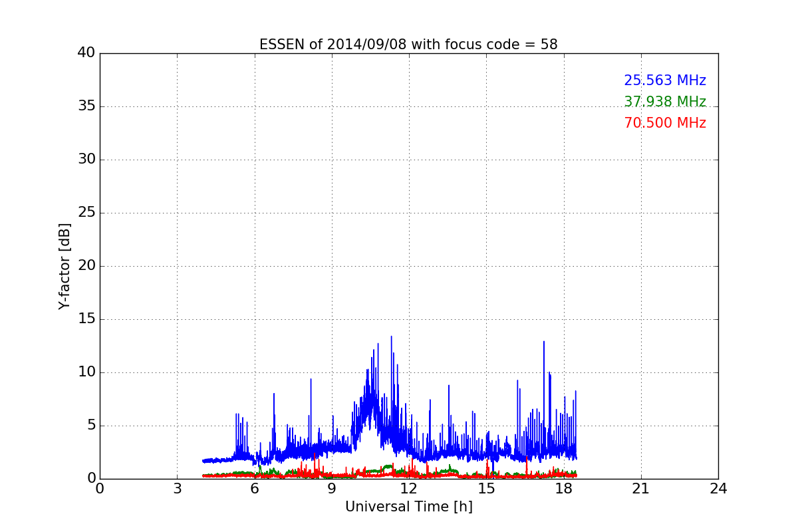798x532 pixels.
Task: Click the plot title ESSEN of 2014/09/08
Action: (408, 45)
